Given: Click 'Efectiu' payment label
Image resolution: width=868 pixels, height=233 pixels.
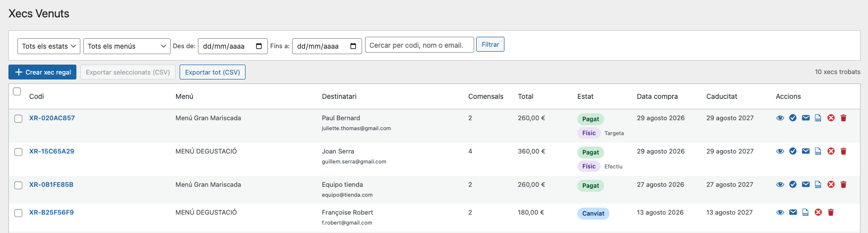Looking at the screenshot, I should tap(614, 166).
